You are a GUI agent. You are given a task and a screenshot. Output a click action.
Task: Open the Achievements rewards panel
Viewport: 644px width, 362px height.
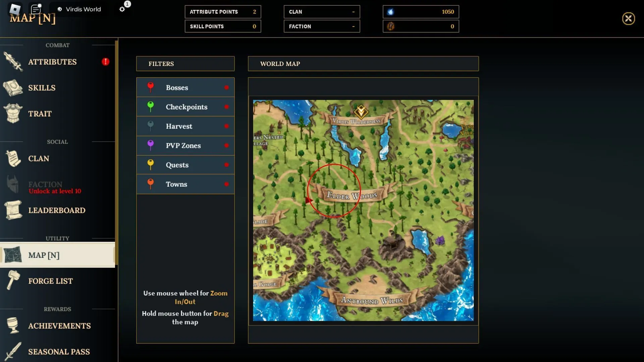tap(59, 326)
